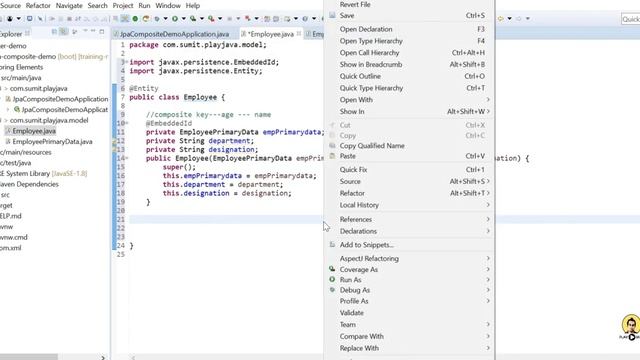Click the Quick Access search field

(x=631, y=19)
